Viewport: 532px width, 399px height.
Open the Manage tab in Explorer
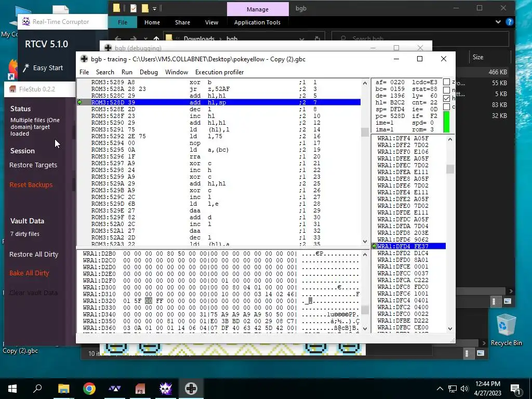tap(258, 9)
